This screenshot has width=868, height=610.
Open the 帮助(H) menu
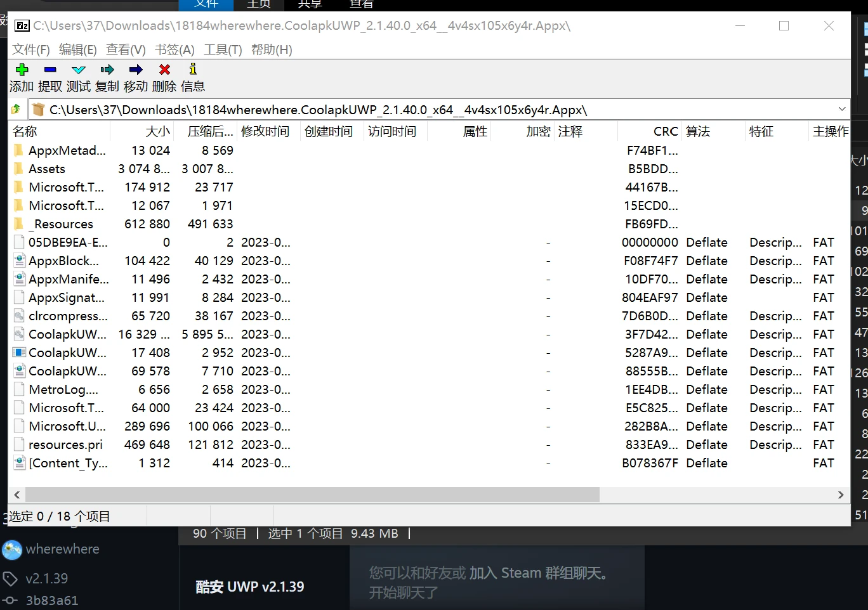(272, 49)
